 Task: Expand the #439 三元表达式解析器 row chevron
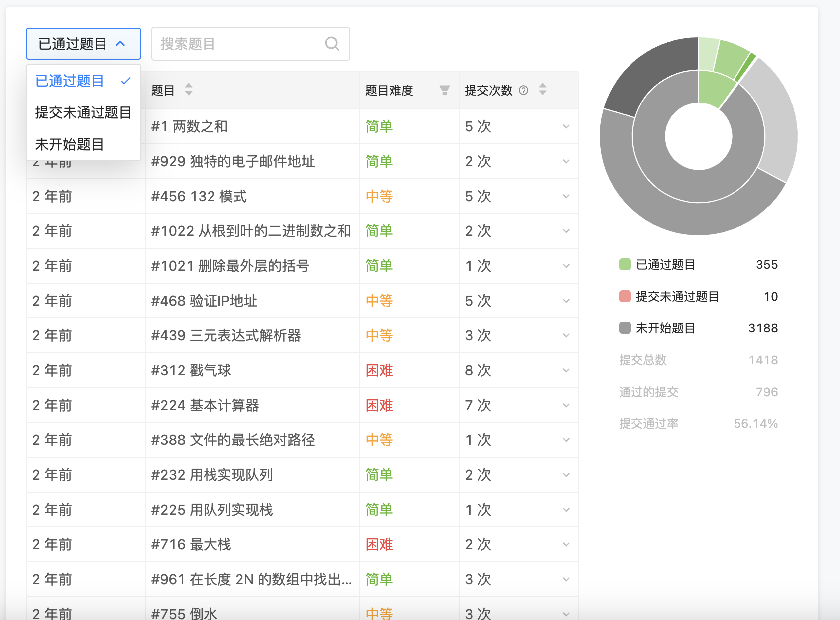(x=566, y=335)
